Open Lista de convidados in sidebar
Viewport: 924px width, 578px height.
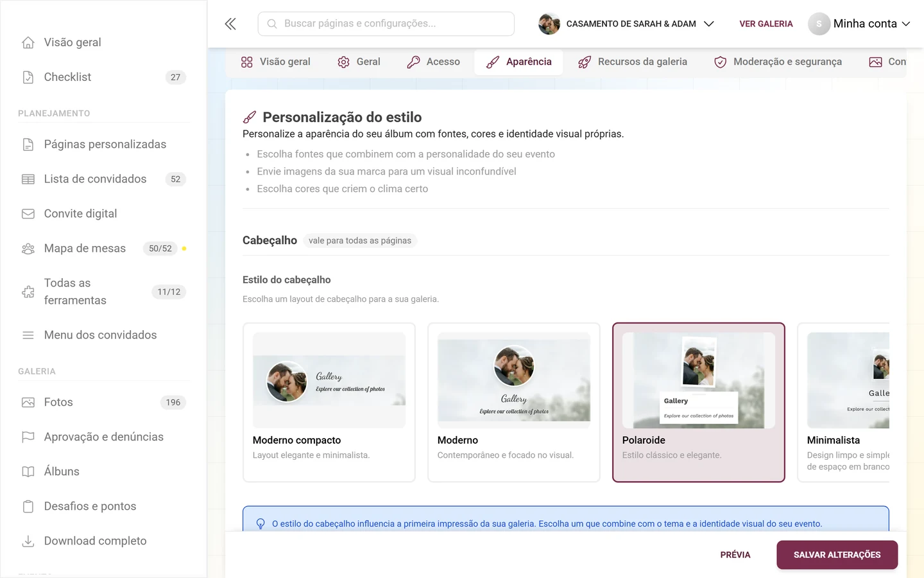coord(104,179)
